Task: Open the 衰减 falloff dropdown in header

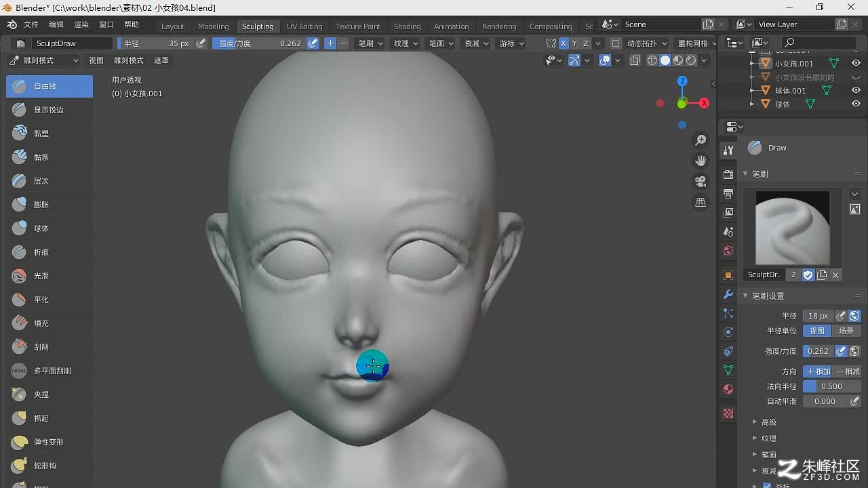Action: pyautogui.click(x=476, y=43)
